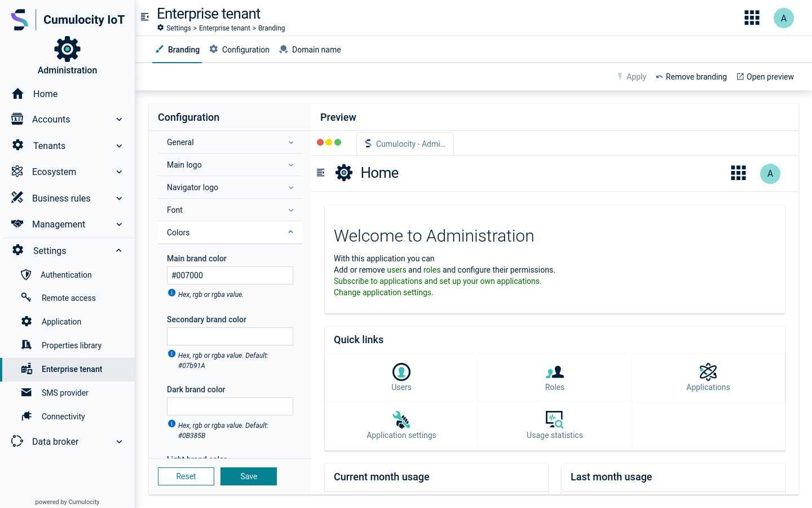Expand the Business rules menu chevron

click(x=119, y=199)
